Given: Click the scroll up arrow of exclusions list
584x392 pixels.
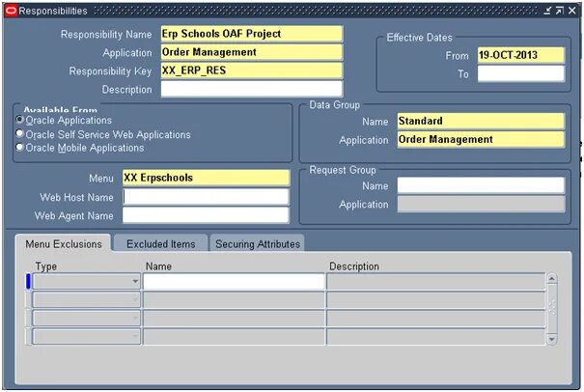Looking at the screenshot, I should pyautogui.click(x=551, y=279).
